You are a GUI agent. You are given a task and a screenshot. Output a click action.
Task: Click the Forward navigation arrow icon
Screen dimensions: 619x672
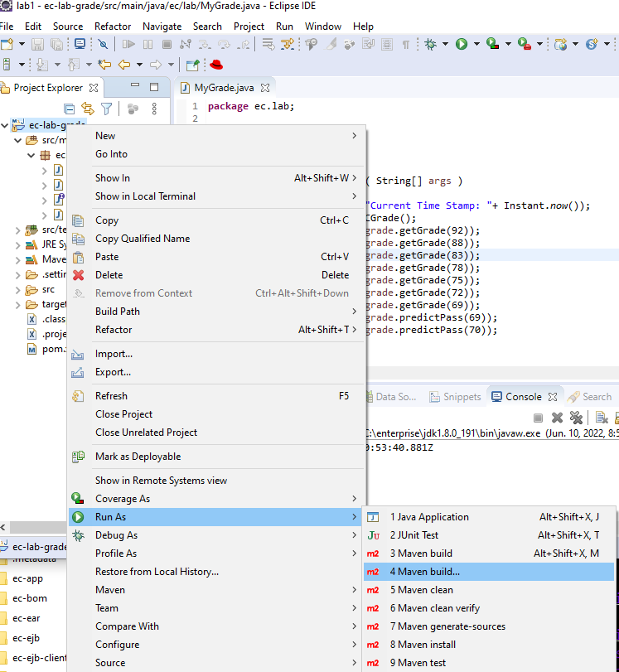click(x=156, y=65)
